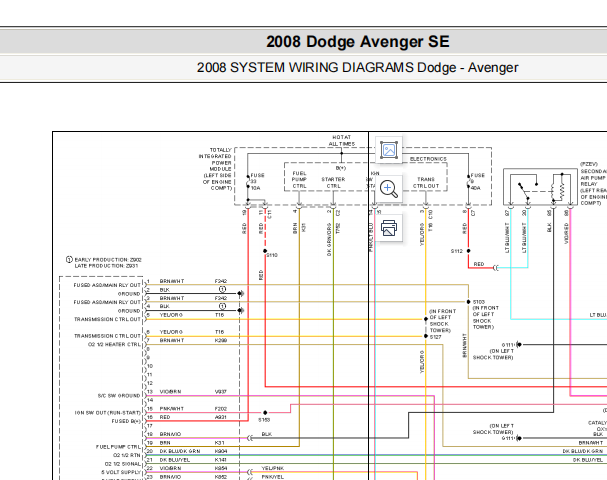The image size is (607, 480).
Task: Click 'VIO/BRN' wire color on pin 13
Action: click(x=170, y=392)
